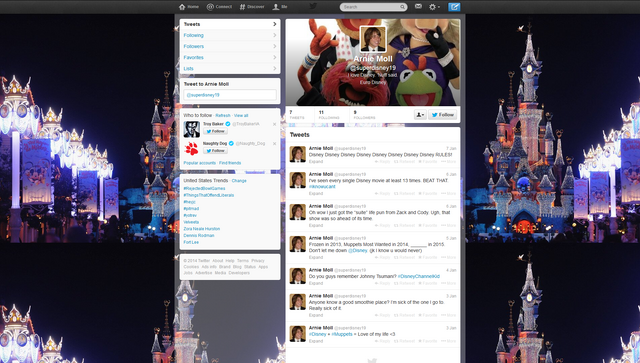Click Arnie Moll's profile photo in header
The width and height of the screenshot is (640, 363).
373,39
